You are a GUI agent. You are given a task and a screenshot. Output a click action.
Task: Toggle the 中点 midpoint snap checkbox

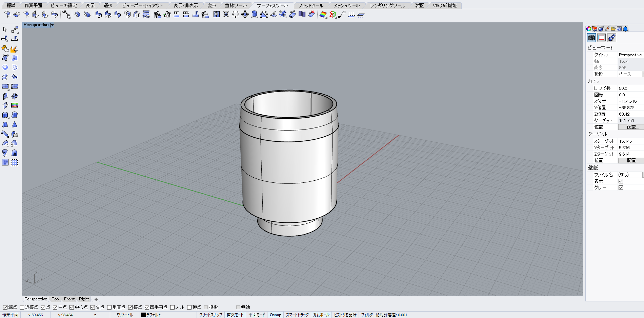coord(55,307)
